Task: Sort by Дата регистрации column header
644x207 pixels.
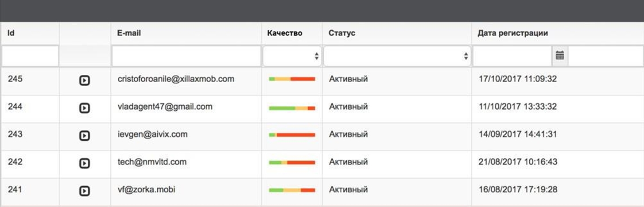Action: click(513, 33)
